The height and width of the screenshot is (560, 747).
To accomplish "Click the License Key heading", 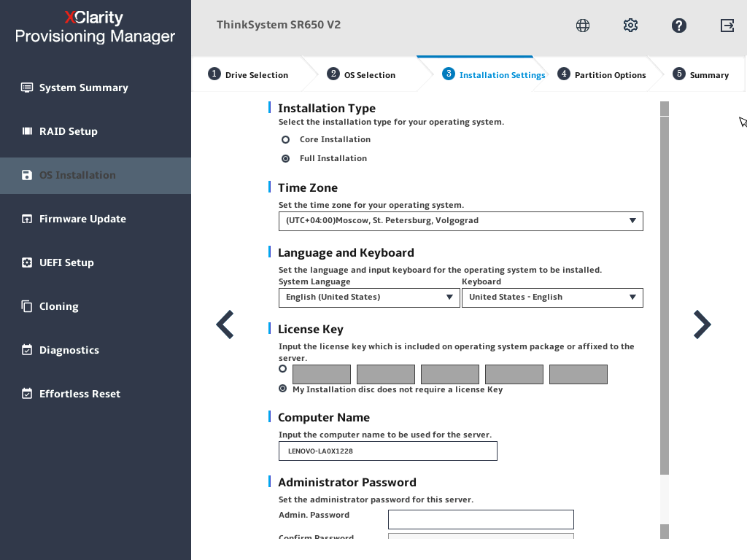I will (311, 330).
